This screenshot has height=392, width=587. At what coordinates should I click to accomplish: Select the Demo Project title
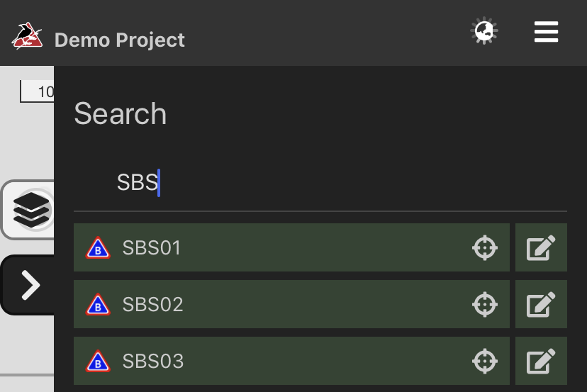point(119,40)
